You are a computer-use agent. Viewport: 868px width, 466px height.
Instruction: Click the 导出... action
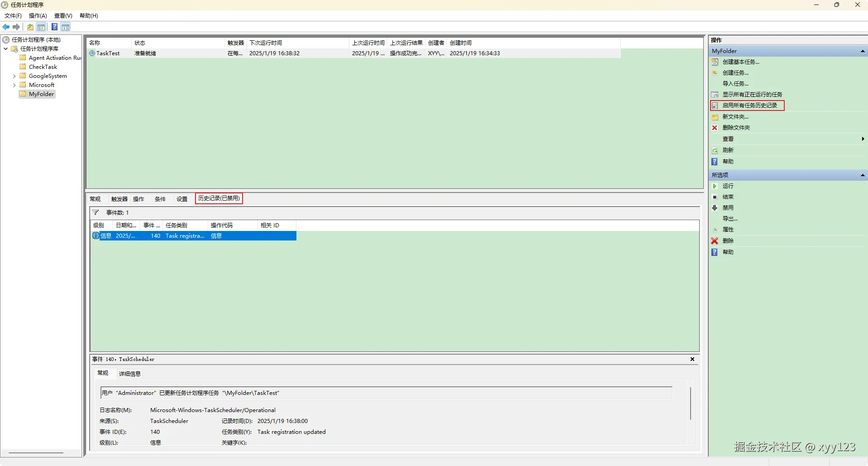pos(730,219)
